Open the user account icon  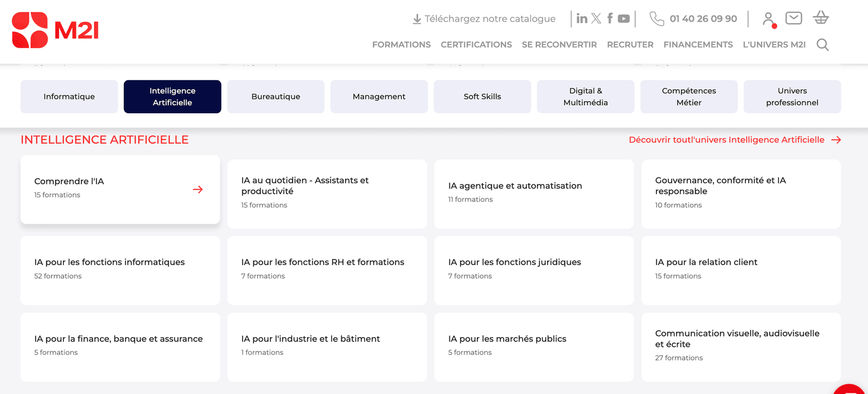769,20
